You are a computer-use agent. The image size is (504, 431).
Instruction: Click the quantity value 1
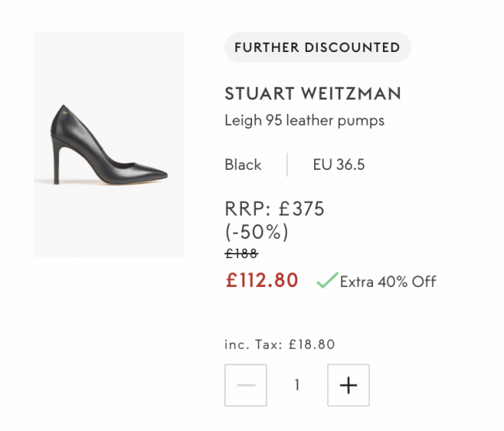(297, 385)
